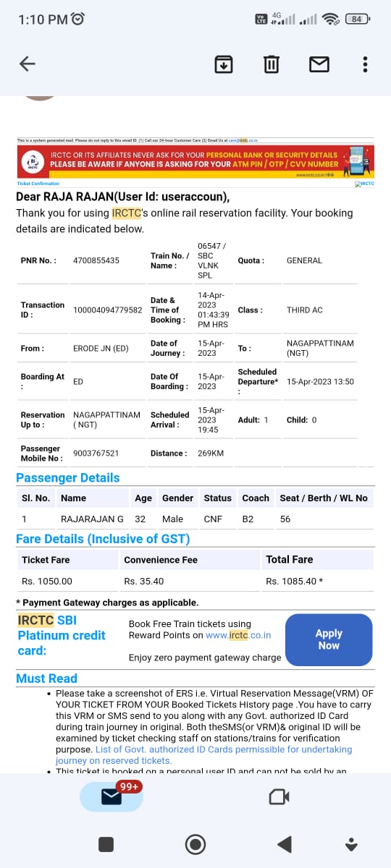
Task: Switch to the Meet video camera tab
Action: click(279, 797)
